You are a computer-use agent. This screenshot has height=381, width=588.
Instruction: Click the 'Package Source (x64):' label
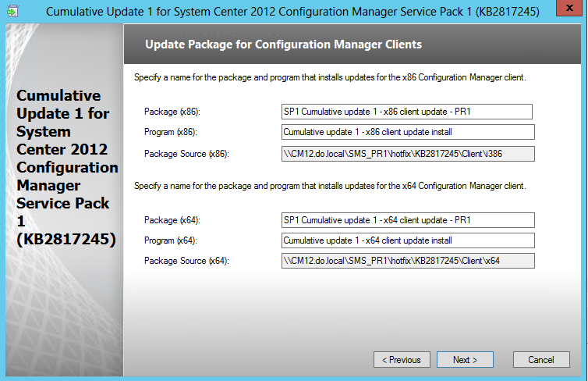point(186,261)
